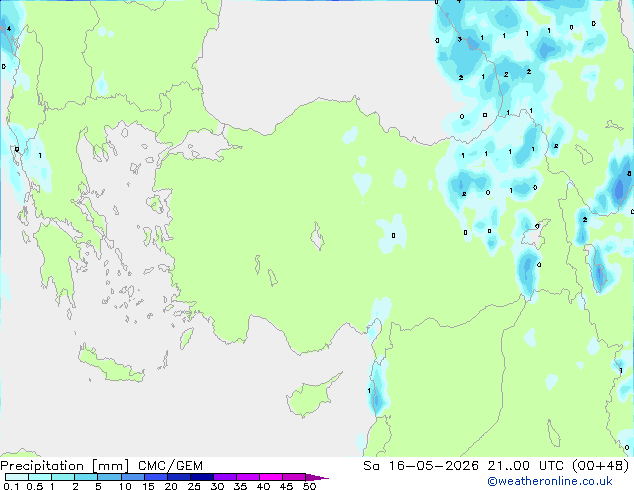Click the 40–45 mm magenta legend swatch
Viewport: 634px width, 490px height.
pos(271,477)
